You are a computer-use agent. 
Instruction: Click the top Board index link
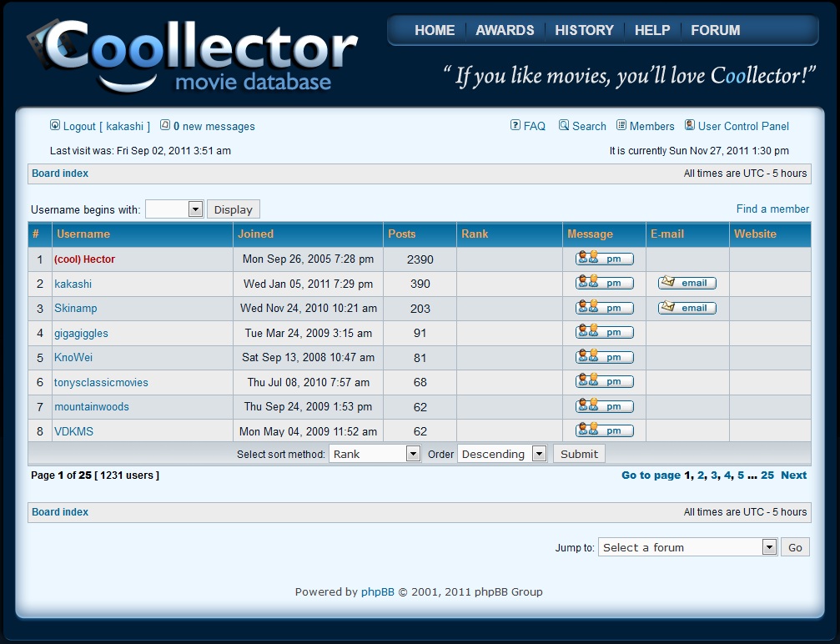click(60, 173)
